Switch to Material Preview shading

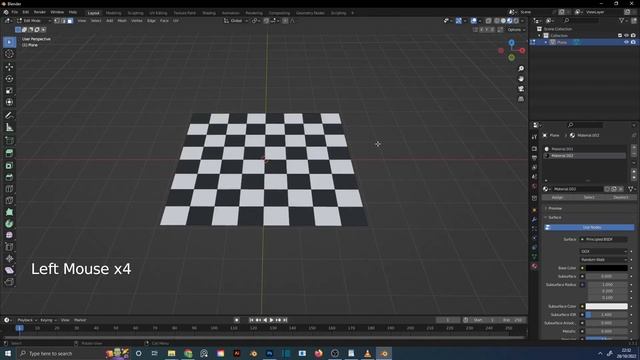tap(510, 20)
